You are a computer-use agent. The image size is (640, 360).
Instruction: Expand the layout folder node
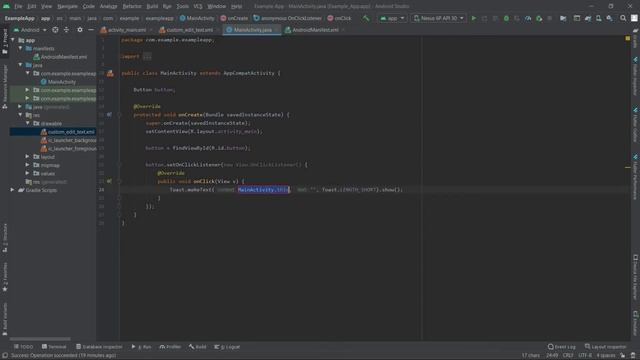coord(28,157)
